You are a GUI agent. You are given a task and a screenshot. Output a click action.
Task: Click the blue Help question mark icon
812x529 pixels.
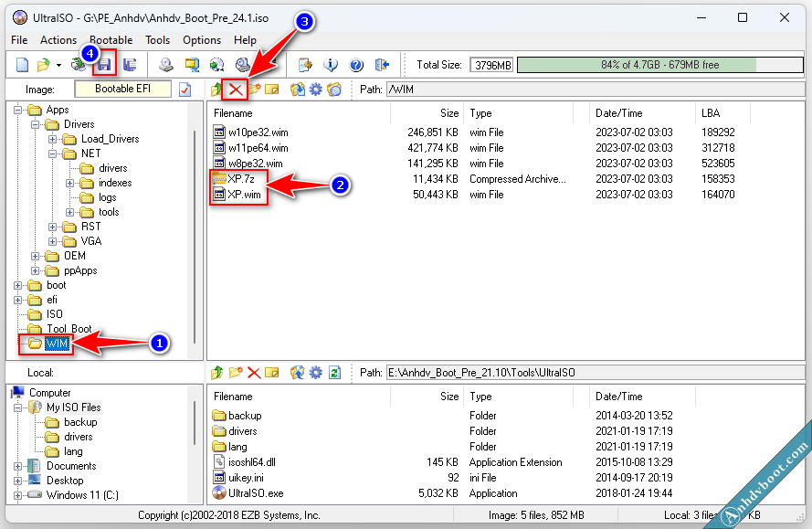pyautogui.click(x=356, y=65)
